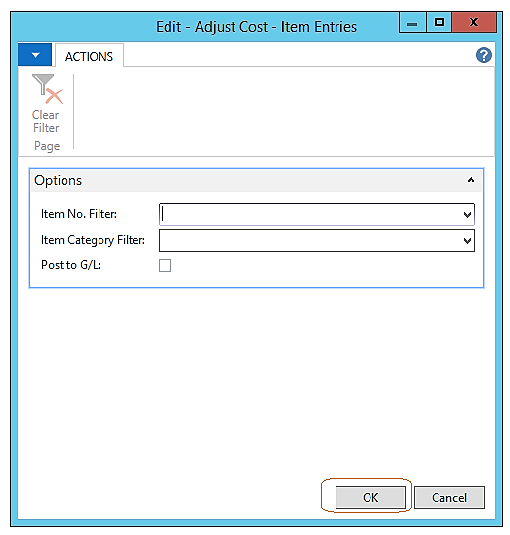510x535 pixels.
Task: Open the blue application menu dropdown
Action: (x=35, y=55)
